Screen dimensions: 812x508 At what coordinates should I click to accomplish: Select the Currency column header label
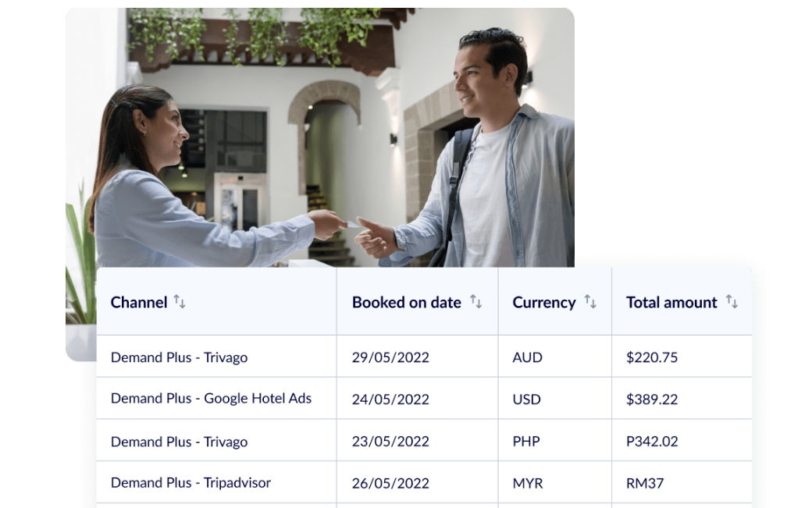tap(543, 303)
